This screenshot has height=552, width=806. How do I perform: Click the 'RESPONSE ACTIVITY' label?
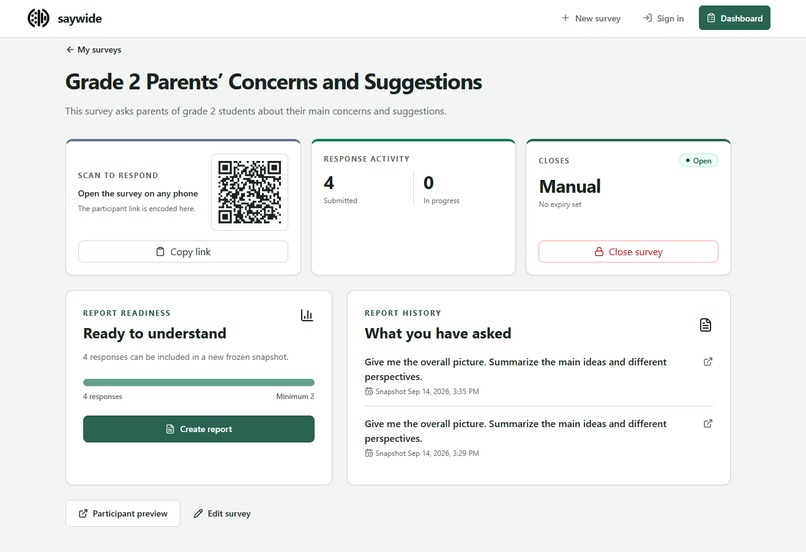pyautogui.click(x=367, y=159)
